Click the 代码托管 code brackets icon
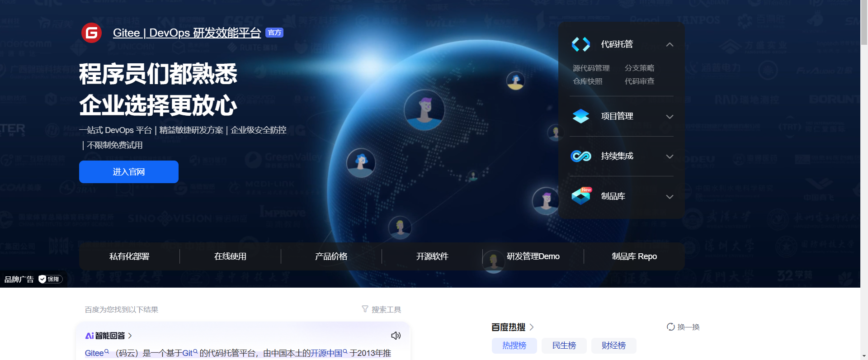This screenshot has width=868, height=360. (581, 44)
